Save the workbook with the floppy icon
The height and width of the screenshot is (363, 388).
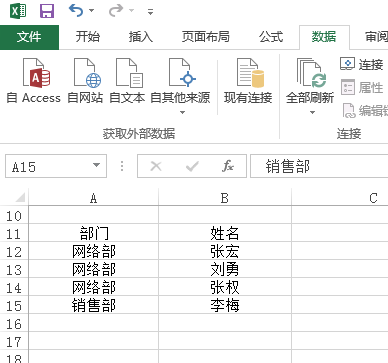coord(47,11)
